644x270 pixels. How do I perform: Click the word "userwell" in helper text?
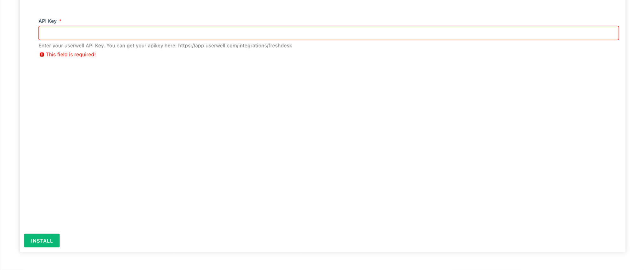click(x=74, y=46)
